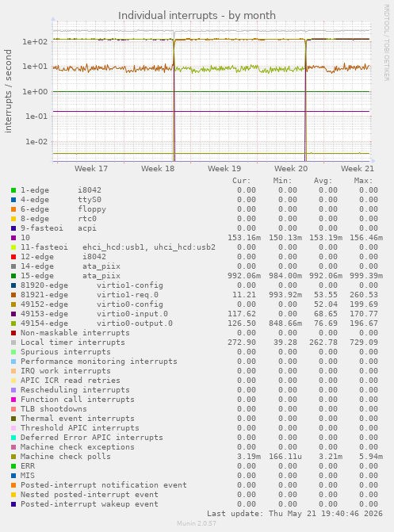Image resolution: width=394 pixels, height=532 pixels.
Task: Click the purple swatch next to interrupt 10
Action: (x=13, y=238)
